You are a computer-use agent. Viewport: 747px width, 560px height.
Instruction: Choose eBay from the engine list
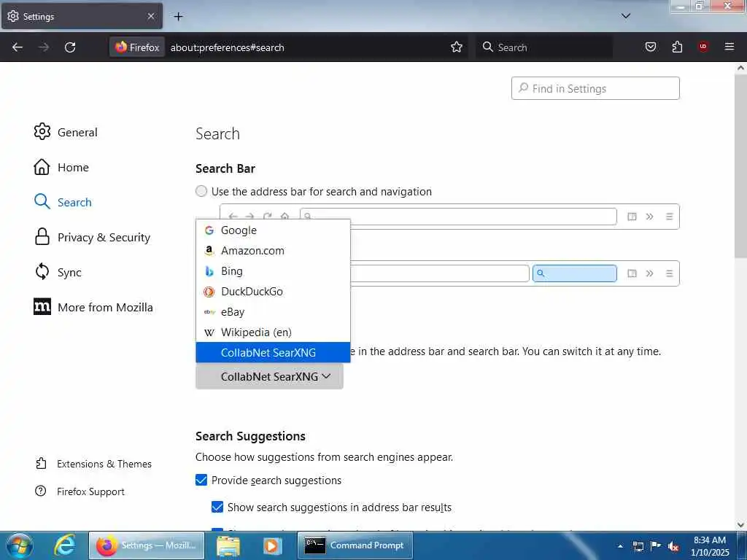coord(273,312)
